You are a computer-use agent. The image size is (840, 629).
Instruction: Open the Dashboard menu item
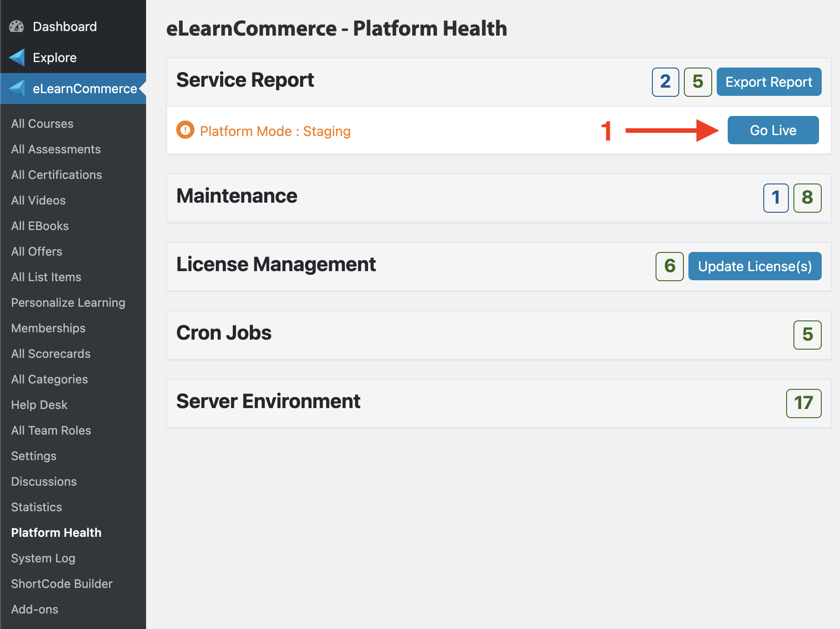coord(73,26)
